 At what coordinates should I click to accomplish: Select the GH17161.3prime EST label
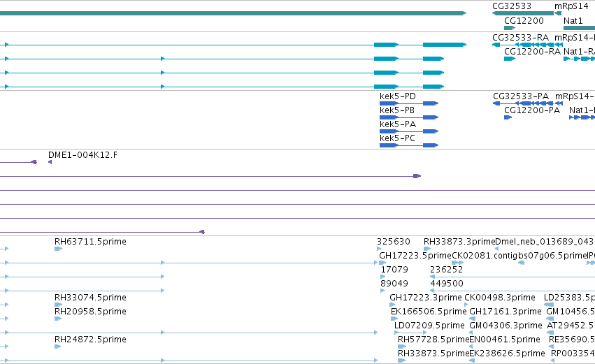[x=506, y=312]
